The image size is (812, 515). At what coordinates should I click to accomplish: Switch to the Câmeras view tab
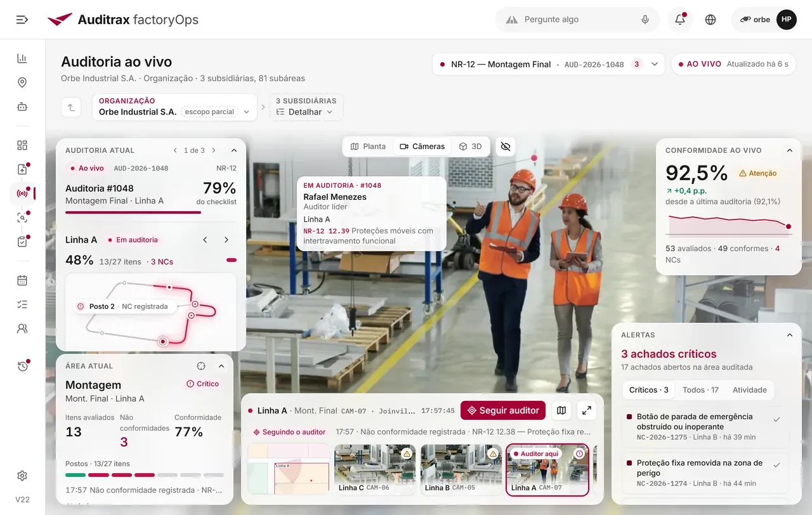click(422, 147)
